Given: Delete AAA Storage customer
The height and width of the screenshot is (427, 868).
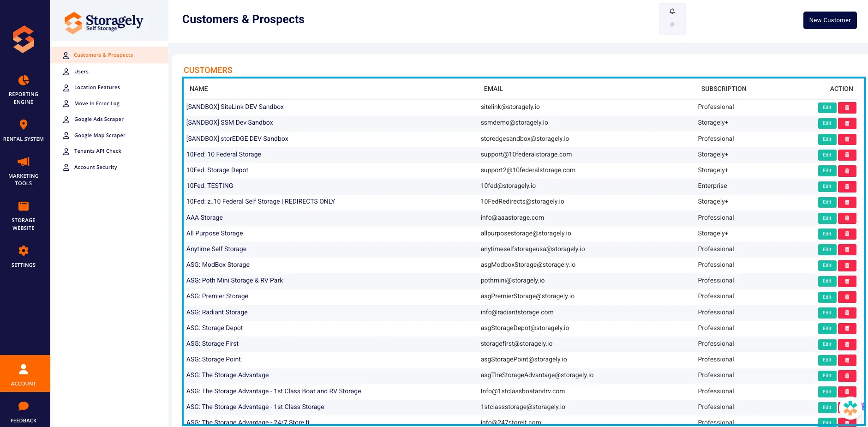Looking at the screenshot, I should (x=847, y=218).
